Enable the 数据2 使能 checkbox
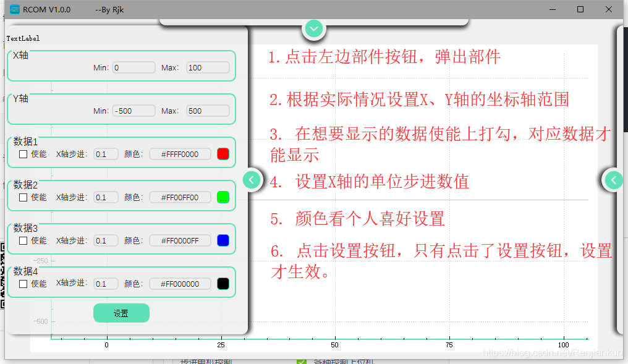This screenshot has height=364, width=628. (23, 197)
